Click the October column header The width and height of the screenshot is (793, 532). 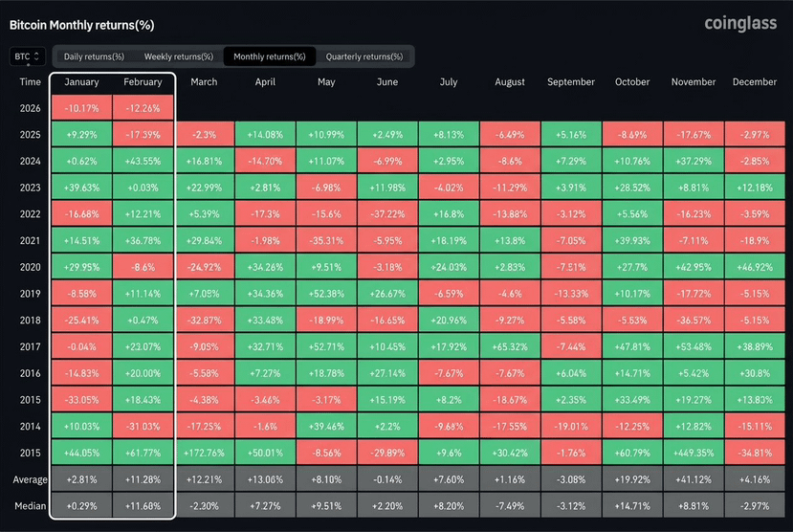(632, 82)
